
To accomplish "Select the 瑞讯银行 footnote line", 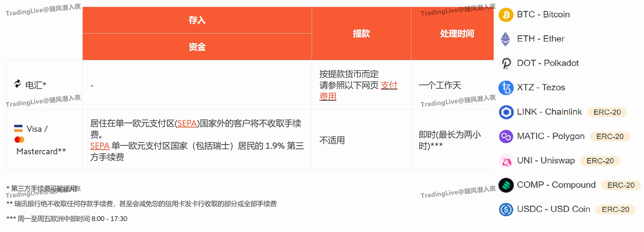I will (141, 204).
